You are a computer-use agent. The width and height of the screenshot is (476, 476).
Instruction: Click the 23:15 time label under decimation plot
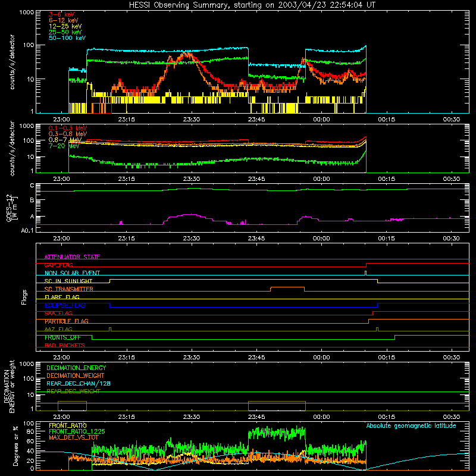127,417
